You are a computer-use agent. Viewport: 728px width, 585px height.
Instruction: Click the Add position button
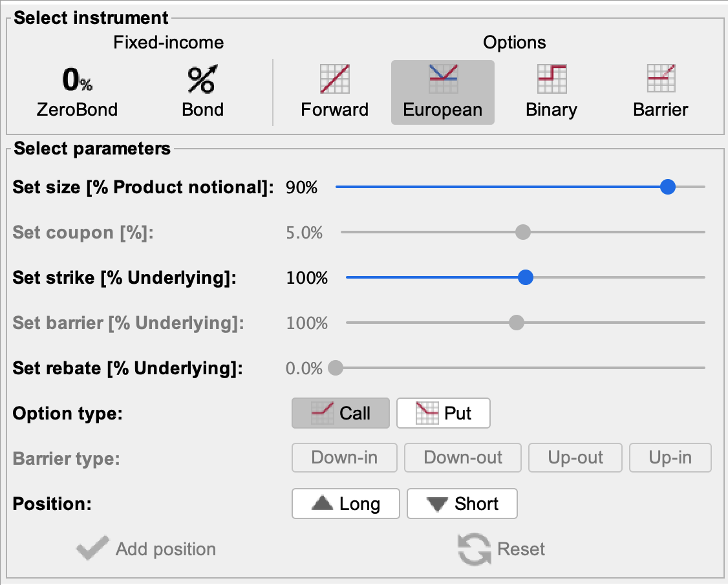coord(146,549)
